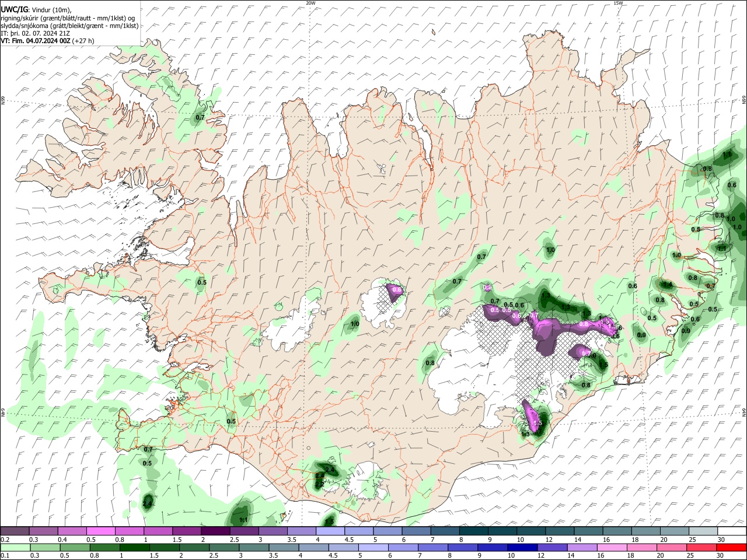Click the 'rigning/skúrir' legend description line
747x560 pixels.
pos(68,17)
